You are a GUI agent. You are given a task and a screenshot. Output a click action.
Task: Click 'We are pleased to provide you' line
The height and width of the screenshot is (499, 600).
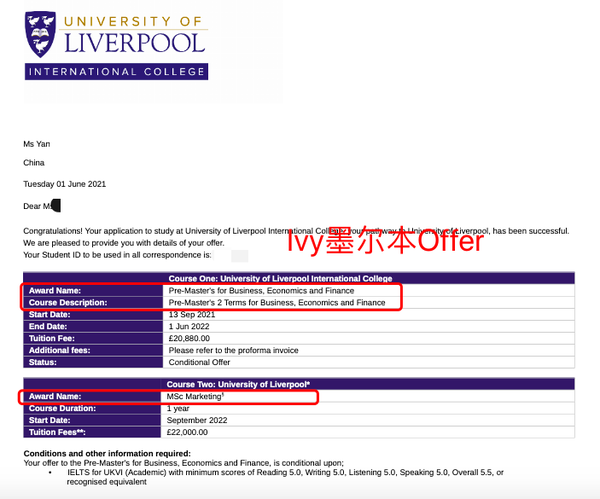[124, 243]
